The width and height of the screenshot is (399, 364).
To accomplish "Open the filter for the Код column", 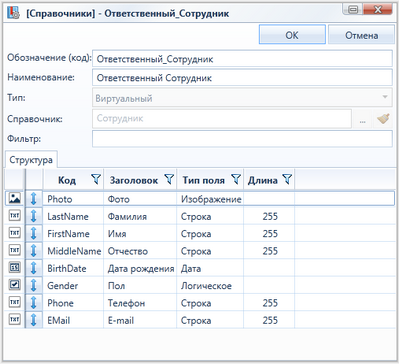I will [x=96, y=179].
